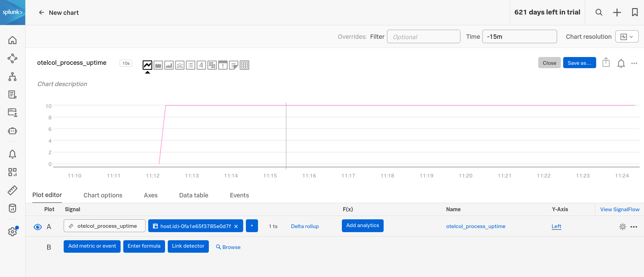
Task: Edit the chart title otelcol_process_uptime
Action: pyautogui.click(x=72, y=63)
